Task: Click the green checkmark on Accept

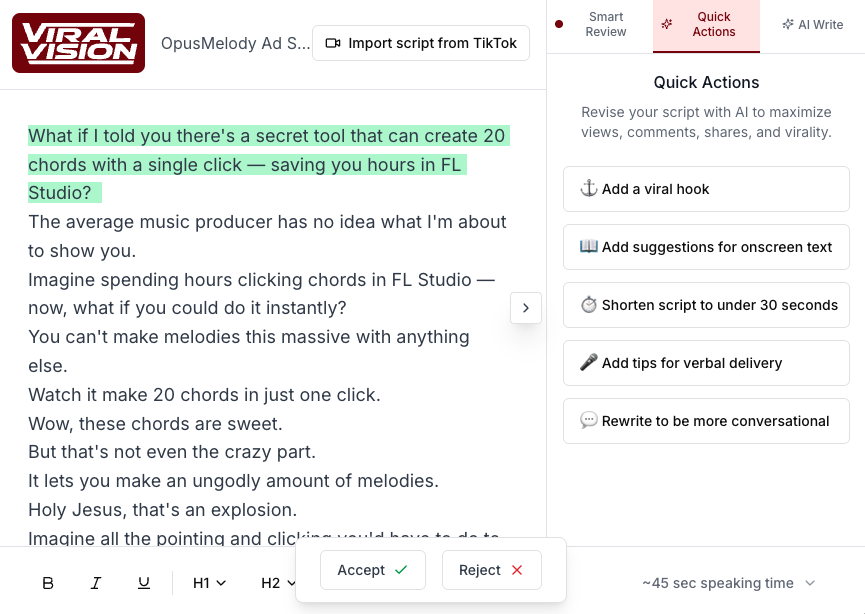Action: point(401,570)
